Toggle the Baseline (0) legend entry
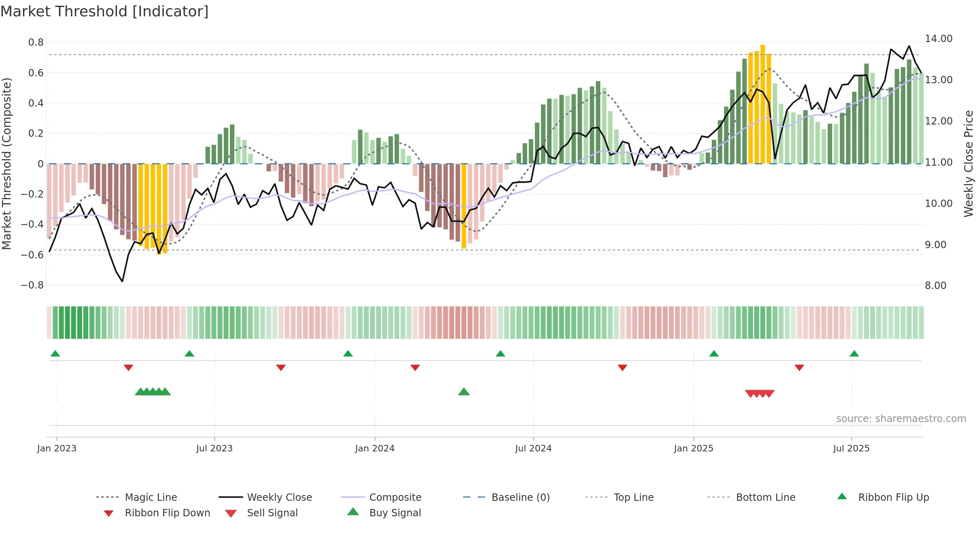Image resolution: width=980 pixels, height=551 pixels. [506, 497]
